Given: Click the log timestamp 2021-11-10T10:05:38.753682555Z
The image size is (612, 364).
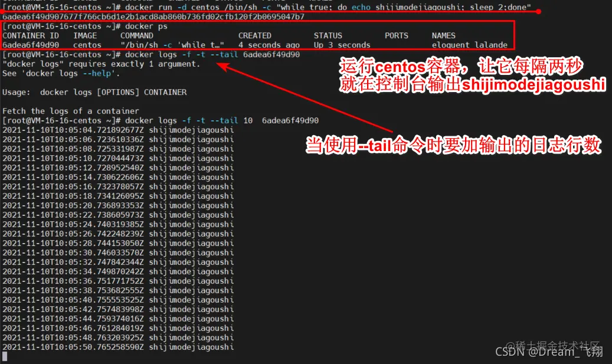Looking at the screenshot, I should (73, 290).
